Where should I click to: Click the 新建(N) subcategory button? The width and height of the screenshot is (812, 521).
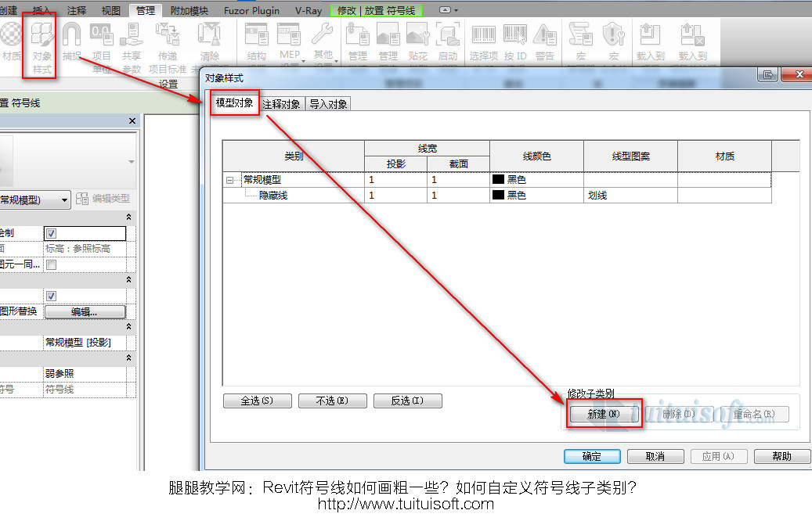point(603,414)
